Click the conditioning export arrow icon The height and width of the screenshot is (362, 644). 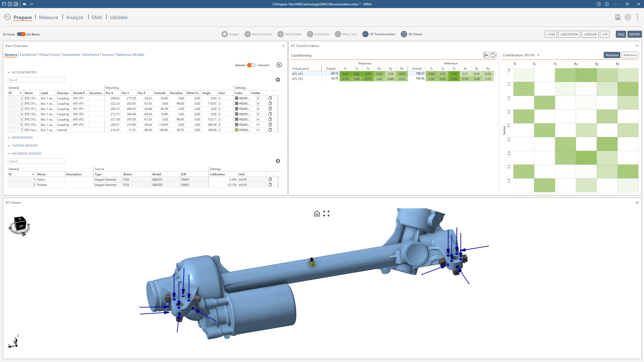tap(486, 55)
